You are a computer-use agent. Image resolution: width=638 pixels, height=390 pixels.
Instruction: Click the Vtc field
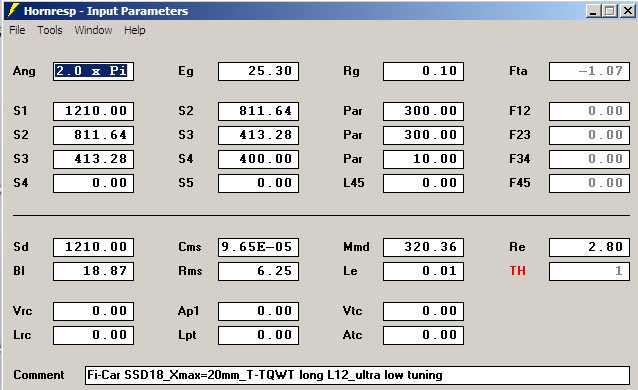[x=423, y=311]
